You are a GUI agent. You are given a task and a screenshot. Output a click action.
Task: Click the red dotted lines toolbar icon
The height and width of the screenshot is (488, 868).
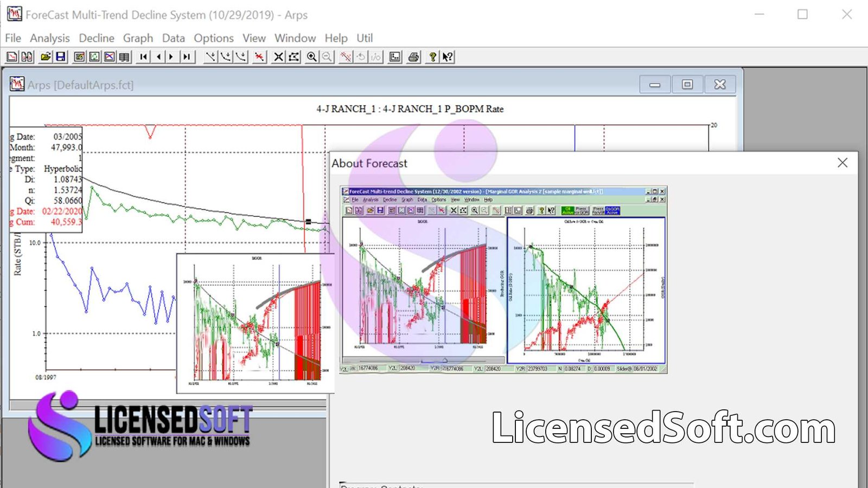(346, 56)
